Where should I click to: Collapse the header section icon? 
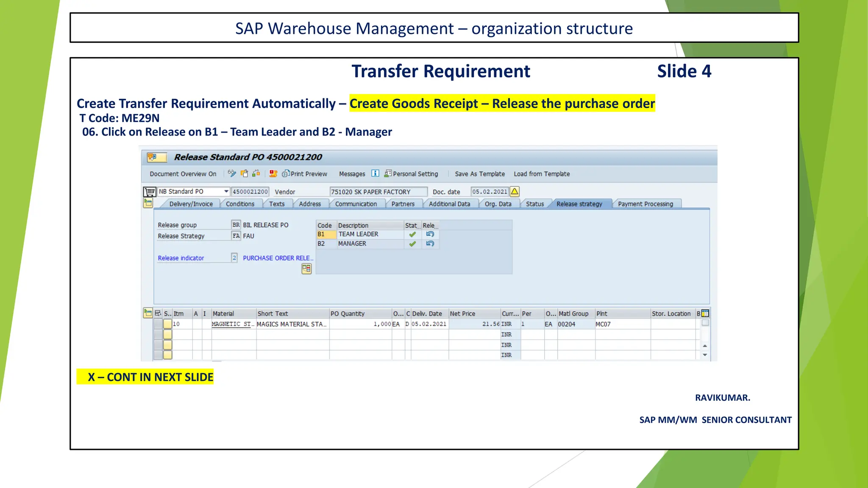pos(148,203)
